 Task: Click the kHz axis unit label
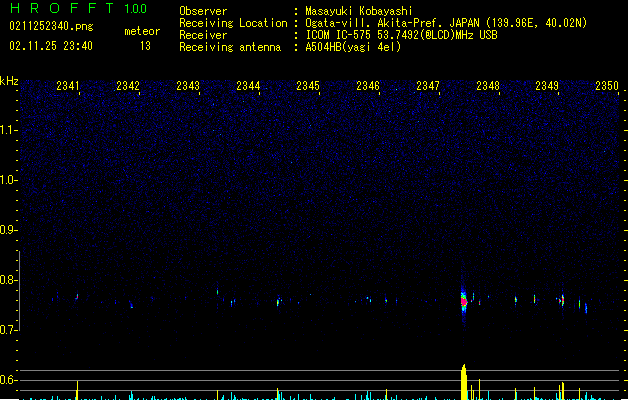click(9, 81)
